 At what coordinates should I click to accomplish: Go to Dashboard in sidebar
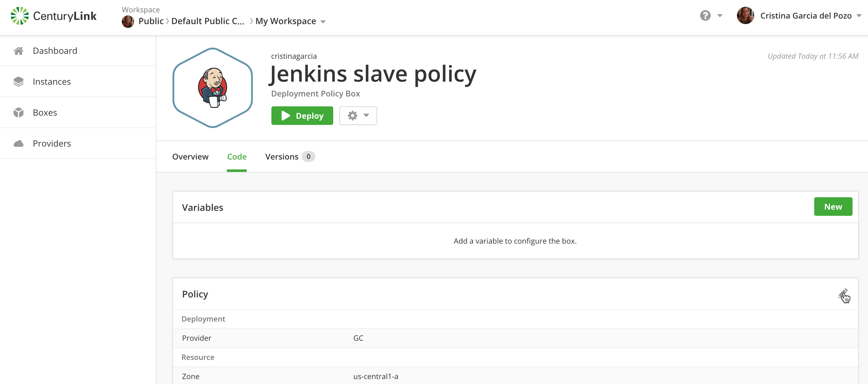[78, 51]
